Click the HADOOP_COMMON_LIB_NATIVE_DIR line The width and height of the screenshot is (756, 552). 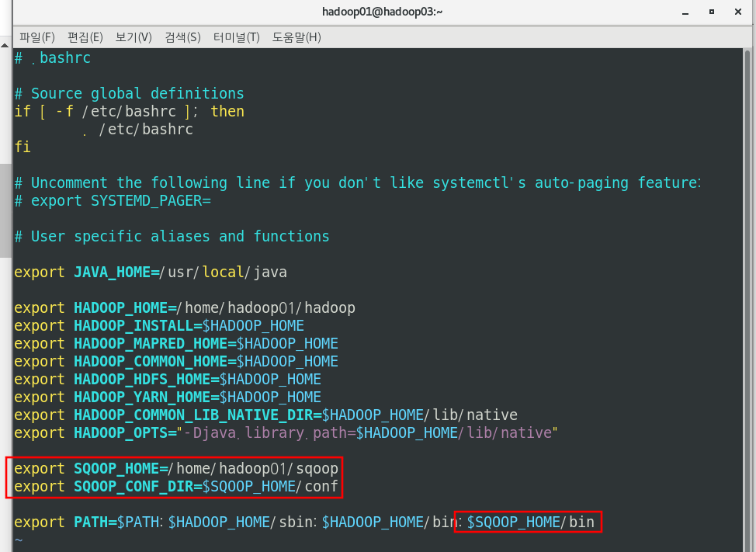pyautogui.click(x=266, y=415)
